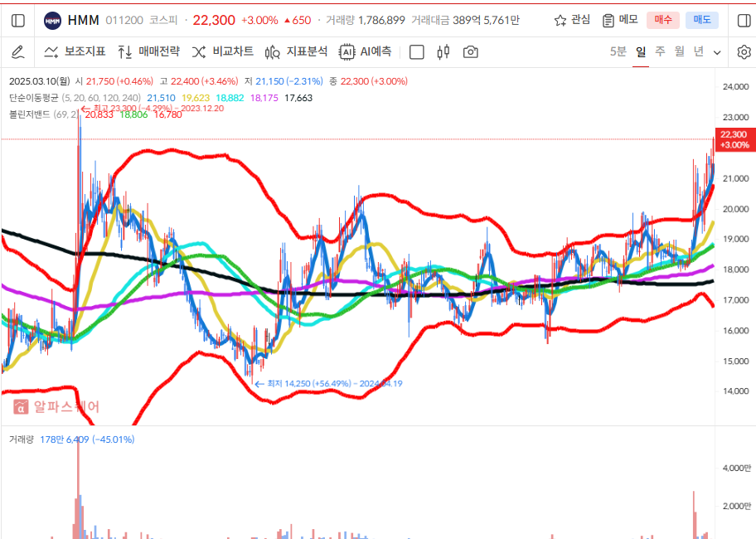Click 단순이동평균 indicator label
The width and height of the screenshot is (756, 539).
click(34, 98)
